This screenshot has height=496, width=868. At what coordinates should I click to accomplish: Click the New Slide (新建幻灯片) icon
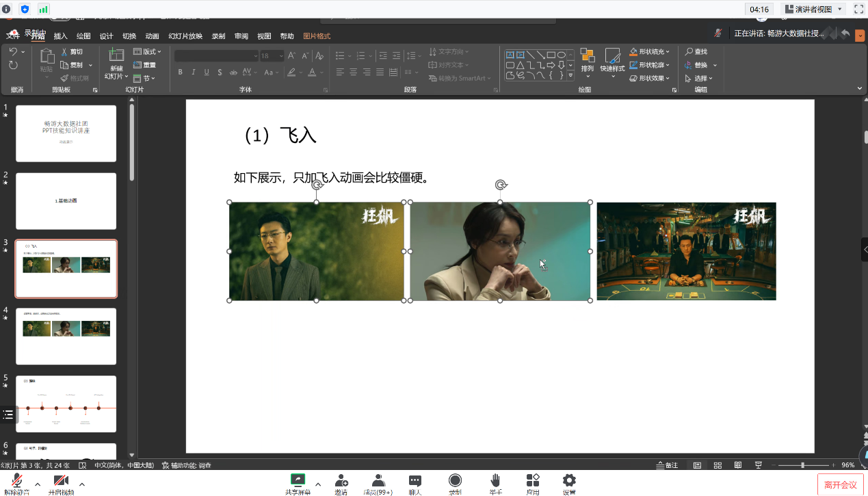(116, 56)
